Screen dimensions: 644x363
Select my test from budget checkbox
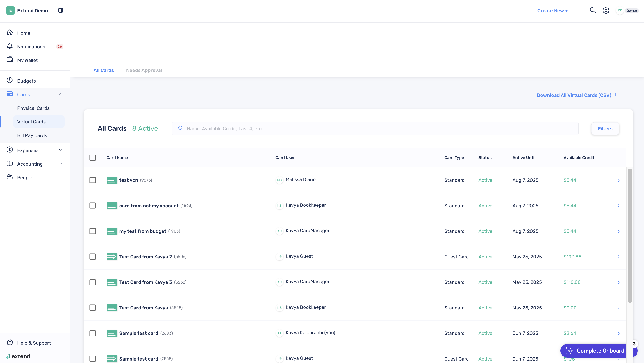pos(92,231)
